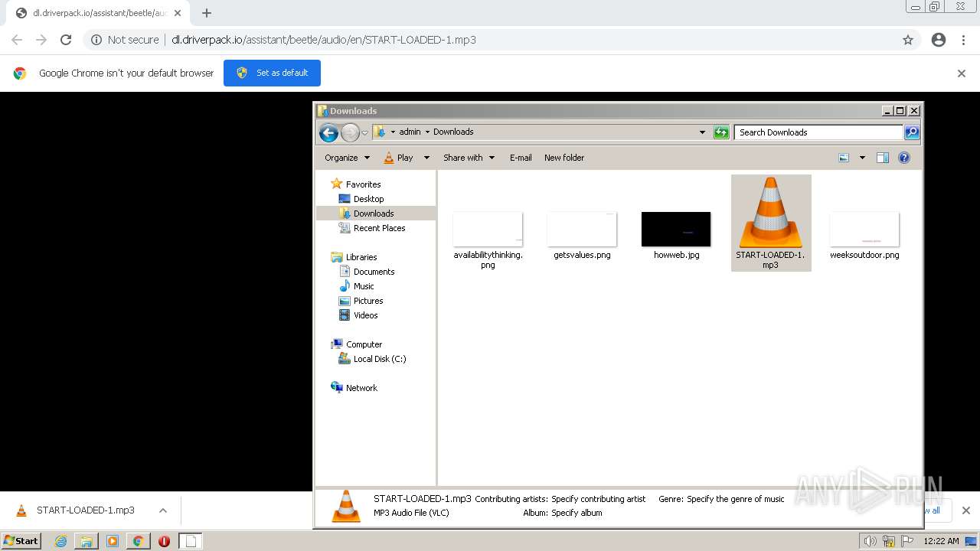Close the Chrome download bar
The height and width of the screenshot is (551, 980).
[x=965, y=510]
